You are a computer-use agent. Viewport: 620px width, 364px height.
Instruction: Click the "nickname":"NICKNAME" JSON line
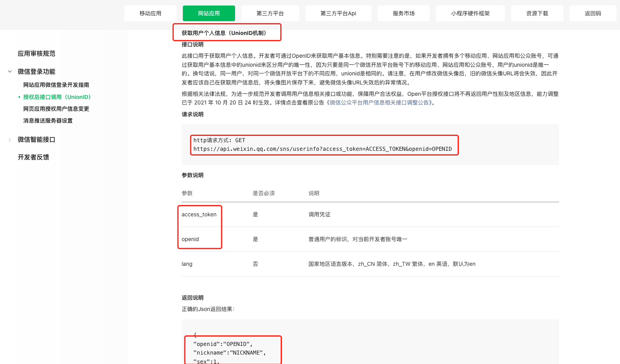click(230, 353)
